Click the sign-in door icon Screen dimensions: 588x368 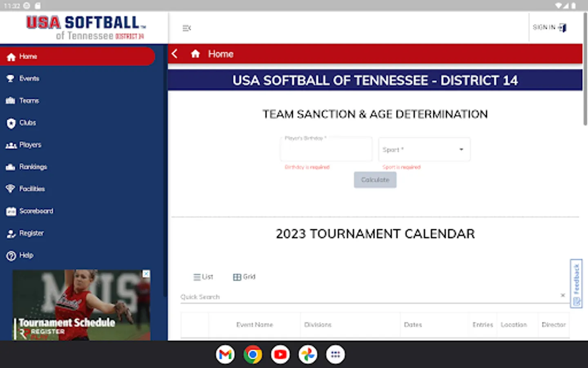pyautogui.click(x=562, y=28)
